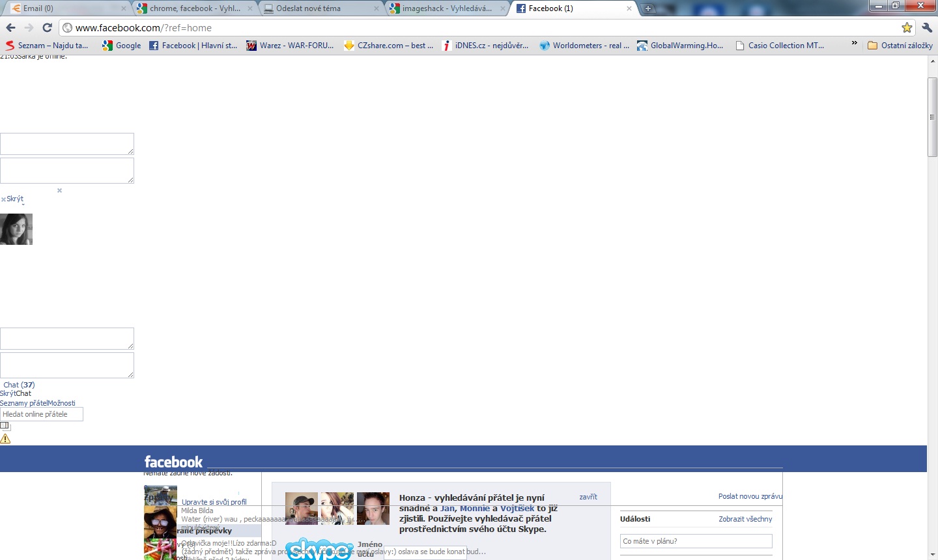Bookmark this page with the star icon

(907, 28)
